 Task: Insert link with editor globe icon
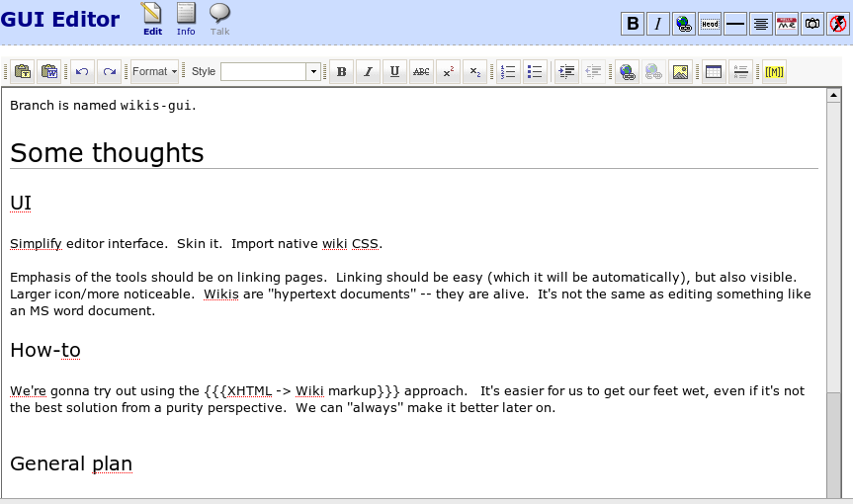[x=628, y=72]
